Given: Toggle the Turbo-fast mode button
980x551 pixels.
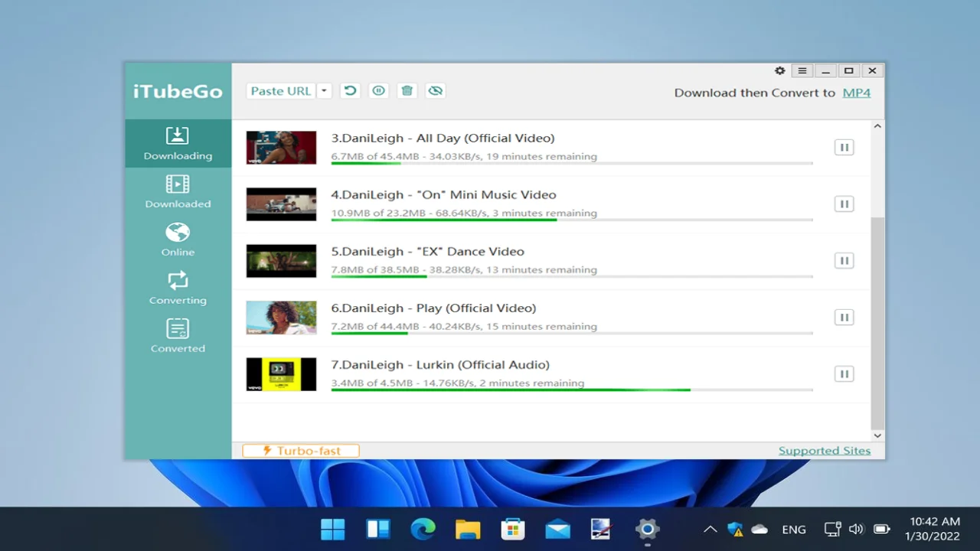Looking at the screenshot, I should (301, 451).
